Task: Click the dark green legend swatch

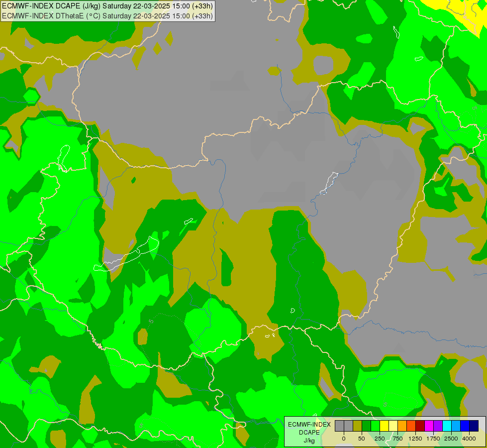Action: 367,426
